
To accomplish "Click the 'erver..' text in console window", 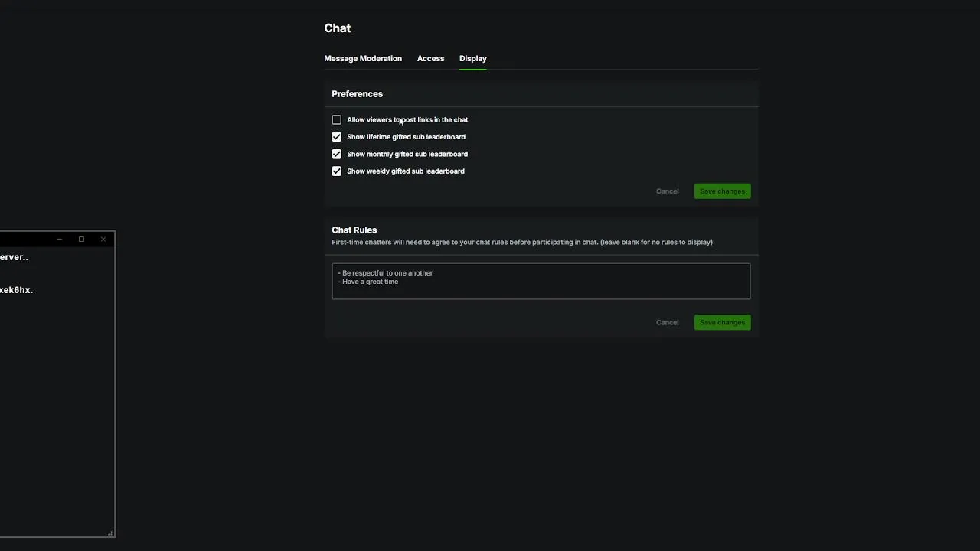I will (x=14, y=257).
